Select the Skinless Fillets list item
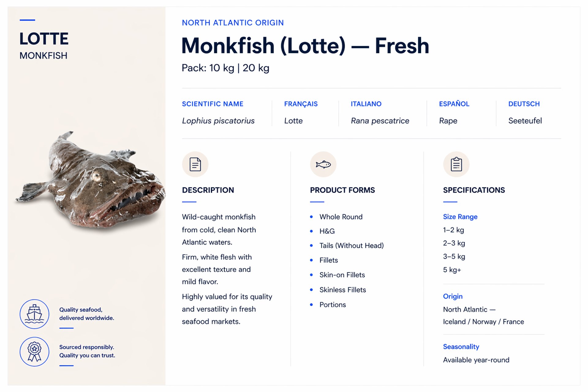This screenshot has width=588, height=392. point(343,290)
